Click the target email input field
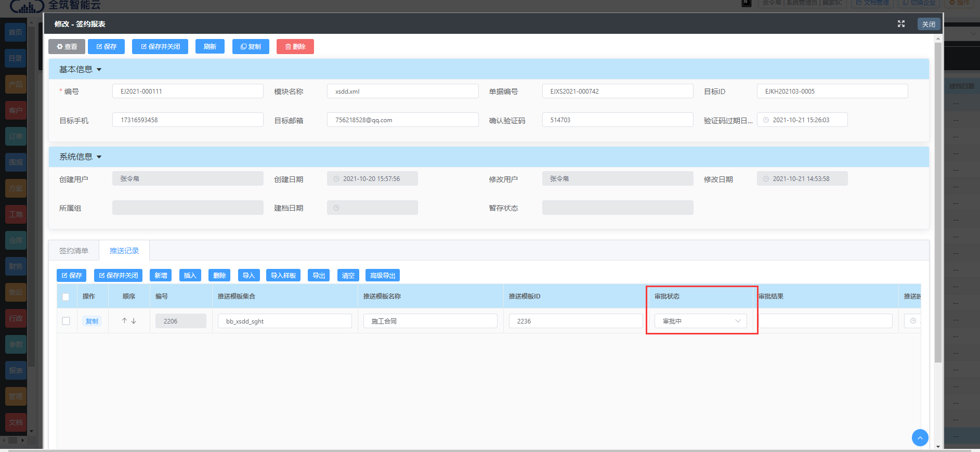 tap(402, 120)
